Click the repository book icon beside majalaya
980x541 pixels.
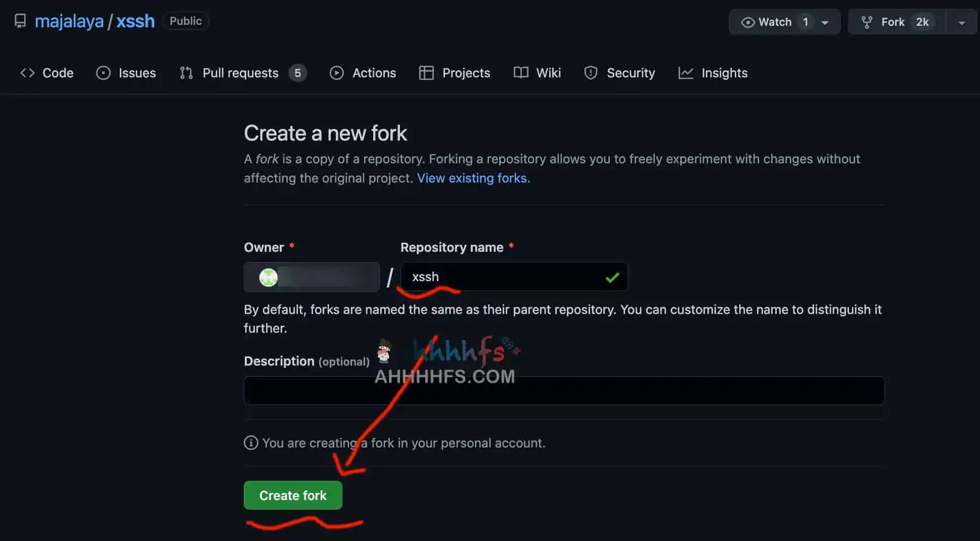(x=20, y=21)
